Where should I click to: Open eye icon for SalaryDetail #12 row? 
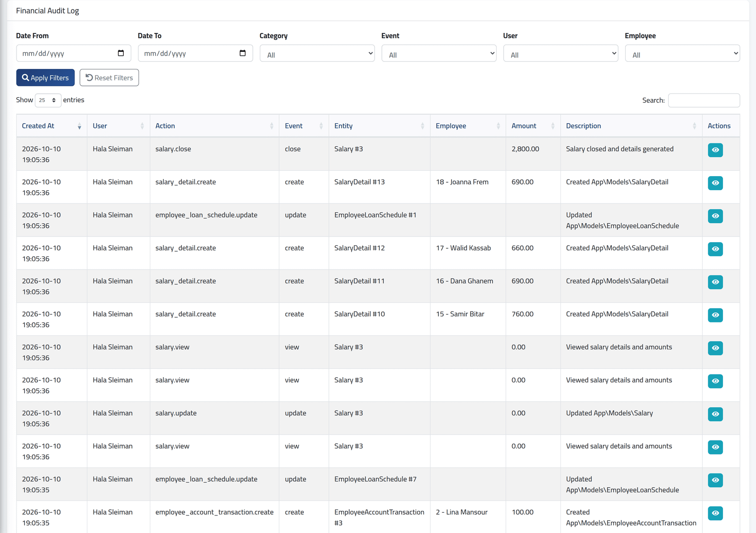pos(715,249)
